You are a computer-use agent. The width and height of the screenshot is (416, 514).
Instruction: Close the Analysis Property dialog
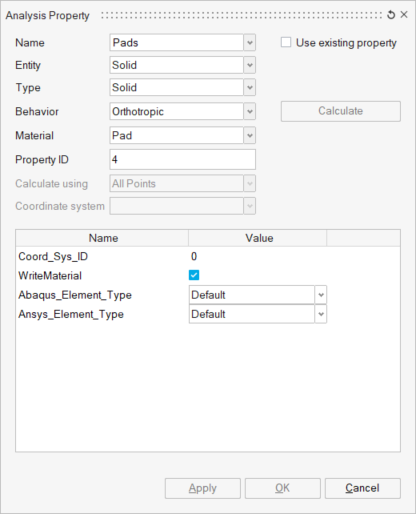[404, 15]
